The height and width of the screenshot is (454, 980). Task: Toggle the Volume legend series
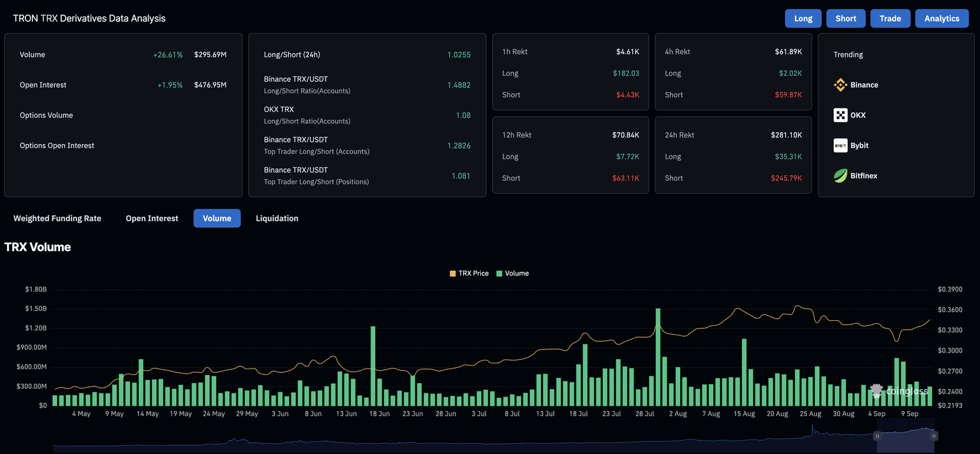[x=516, y=274]
